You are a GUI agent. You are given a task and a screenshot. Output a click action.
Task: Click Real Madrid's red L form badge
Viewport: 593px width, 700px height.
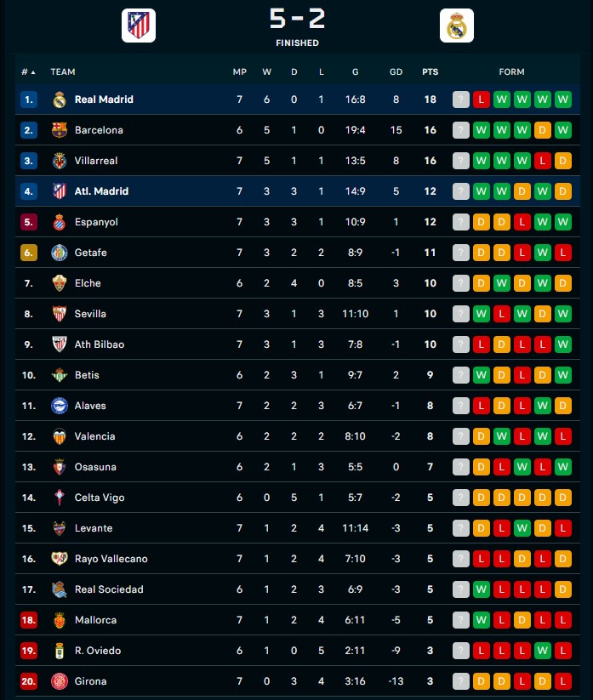tap(482, 100)
